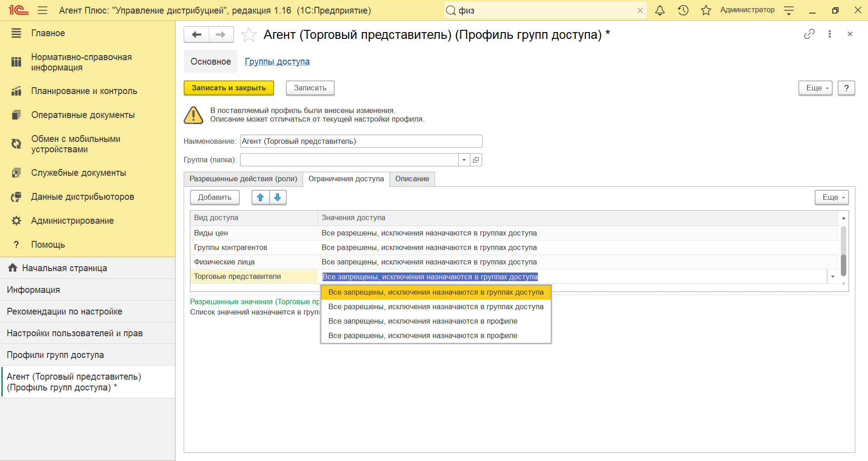Switch to Рекомендации по настройке window
The height and width of the screenshot is (461, 868).
click(x=88, y=311)
